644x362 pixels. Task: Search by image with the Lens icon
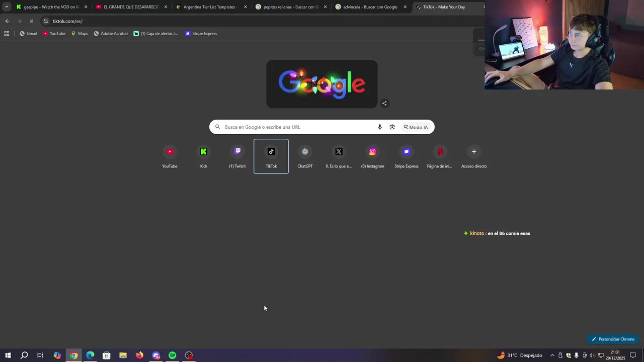[392, 127]
